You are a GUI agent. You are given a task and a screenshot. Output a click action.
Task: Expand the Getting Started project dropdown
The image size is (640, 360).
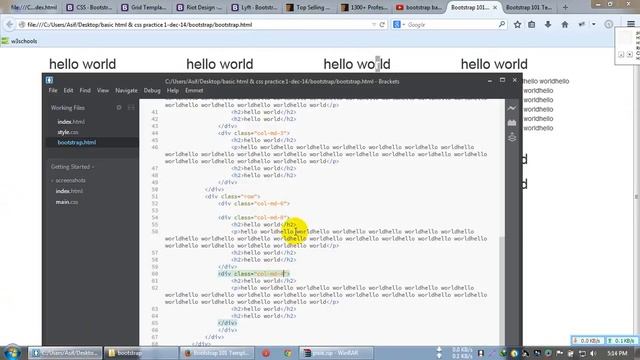[x=72, y=167]
